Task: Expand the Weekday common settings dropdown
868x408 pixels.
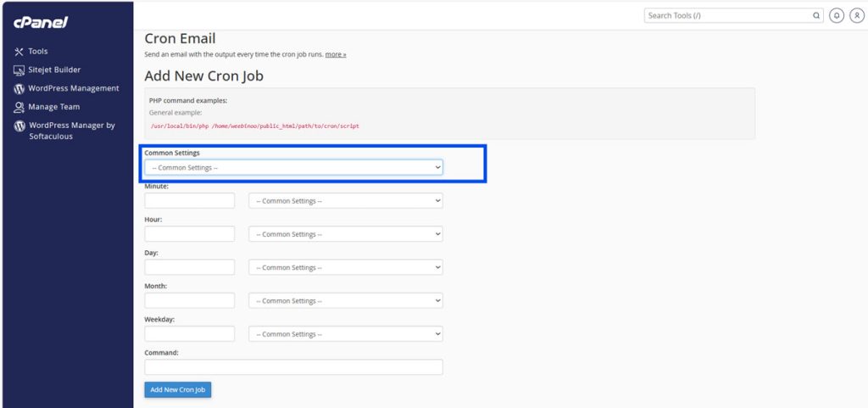Action: pyautogui.click(x=345, y=334)
